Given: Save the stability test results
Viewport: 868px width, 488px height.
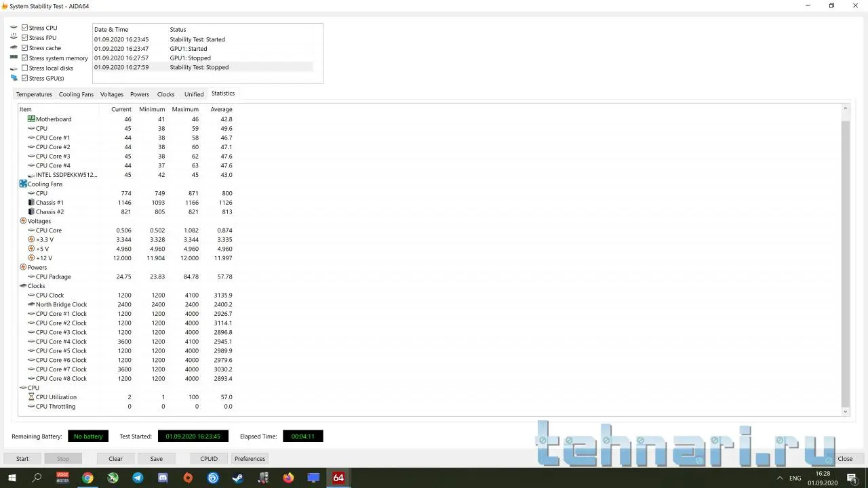Looking at the screenshot, I should pyautogui.click(x=156, y=459).
